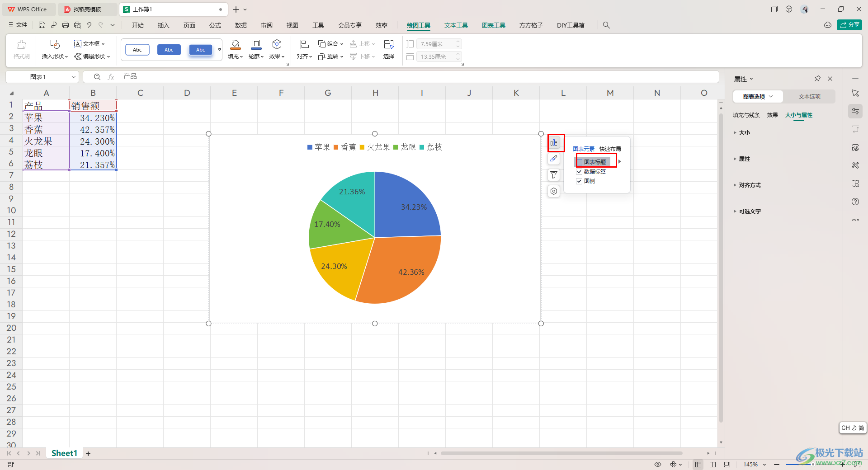This screenshot has width=868, height=470.
Task: Open the 找稻壳模板 template tab
Action: coord(87,9)
